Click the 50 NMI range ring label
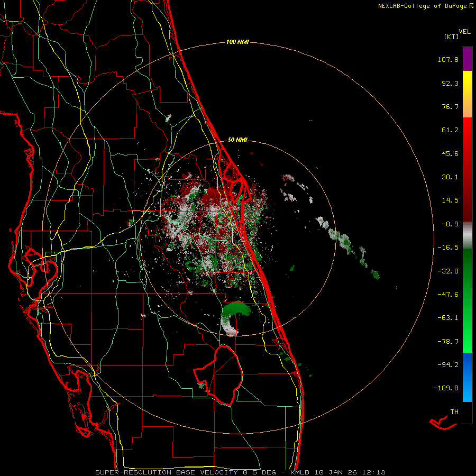This screenshot has width=476, height=476. coord(237,140)
